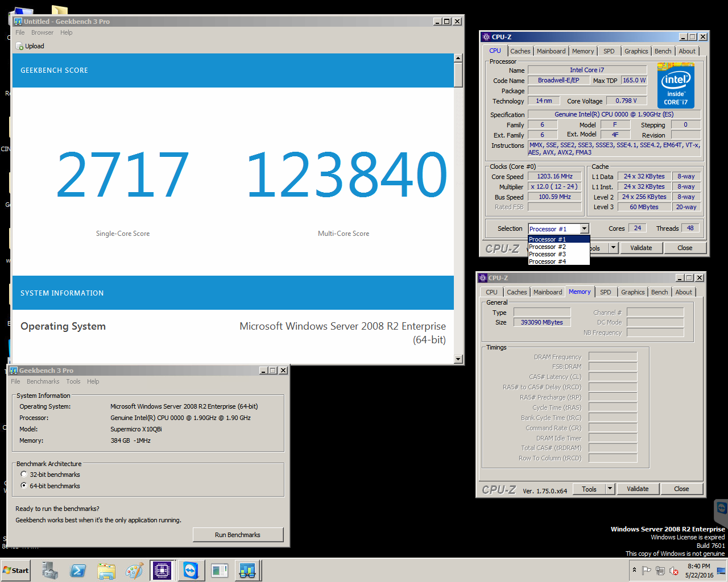The height and width of the screenshot is (582, 728).
Task: Click the CPU-Z title bar icon of top window
Action: point(486,37)
